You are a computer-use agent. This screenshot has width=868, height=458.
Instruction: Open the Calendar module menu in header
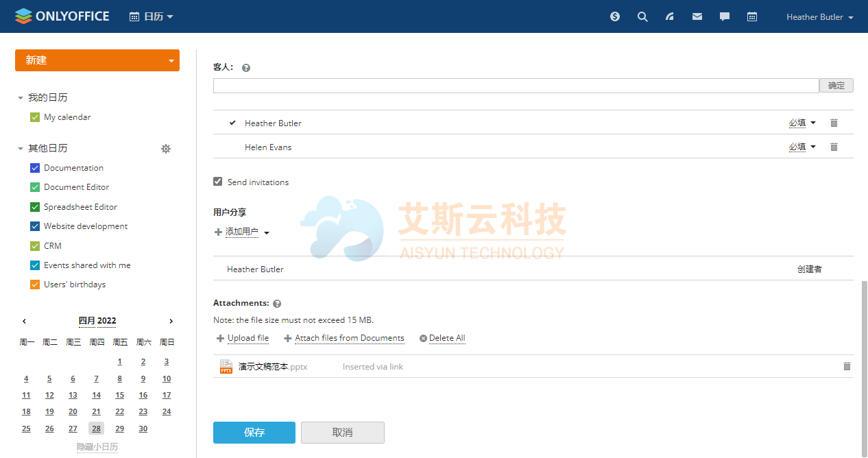pos(152,16)
